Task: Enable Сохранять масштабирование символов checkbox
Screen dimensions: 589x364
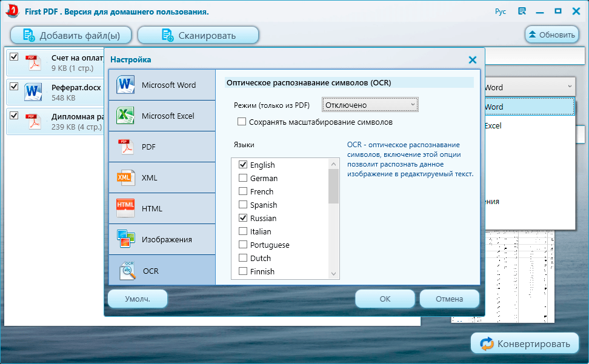Action: 242,122
